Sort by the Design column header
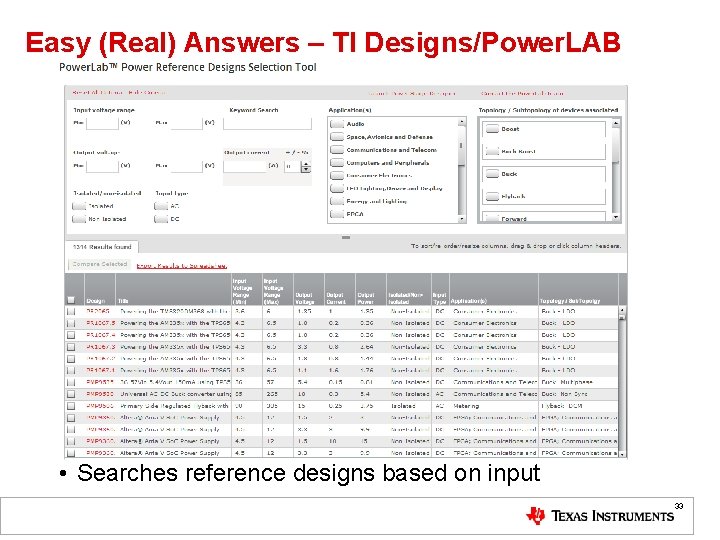Image resolution: width=720 pixels, height=540 pixels. 100,289
